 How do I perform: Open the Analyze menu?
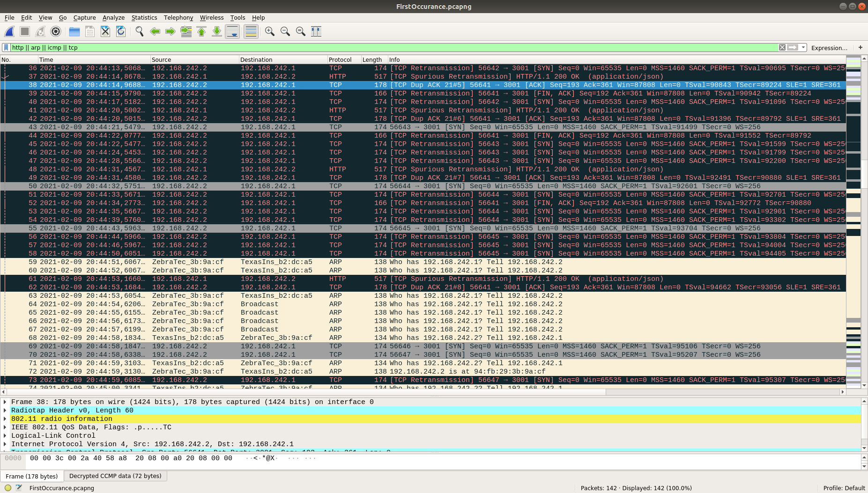[113, 17]
